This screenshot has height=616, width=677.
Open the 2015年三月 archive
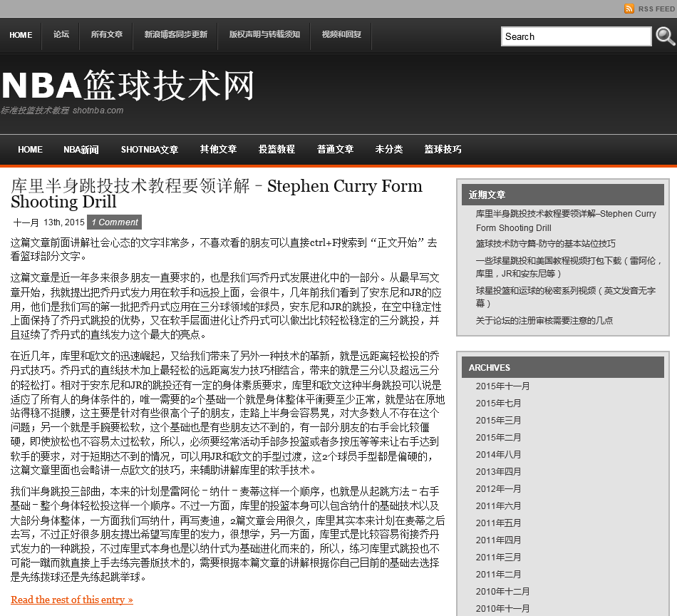point(498,421)
